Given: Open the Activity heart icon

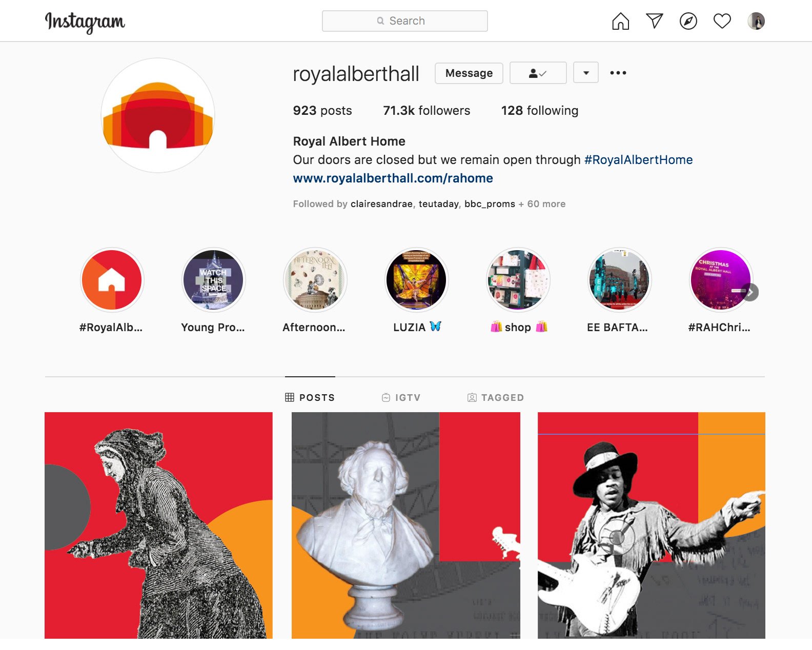Looking at the screenshot, I should point(722,21).
